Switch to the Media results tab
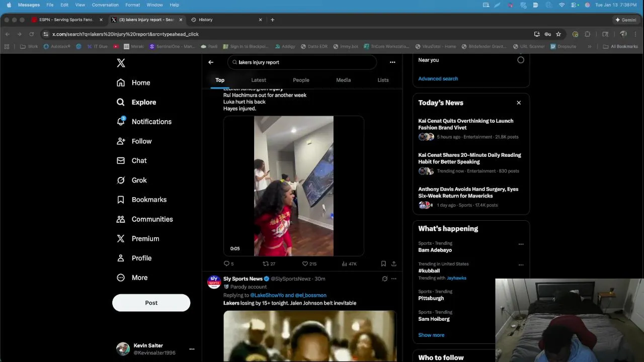 pos(343,80)
